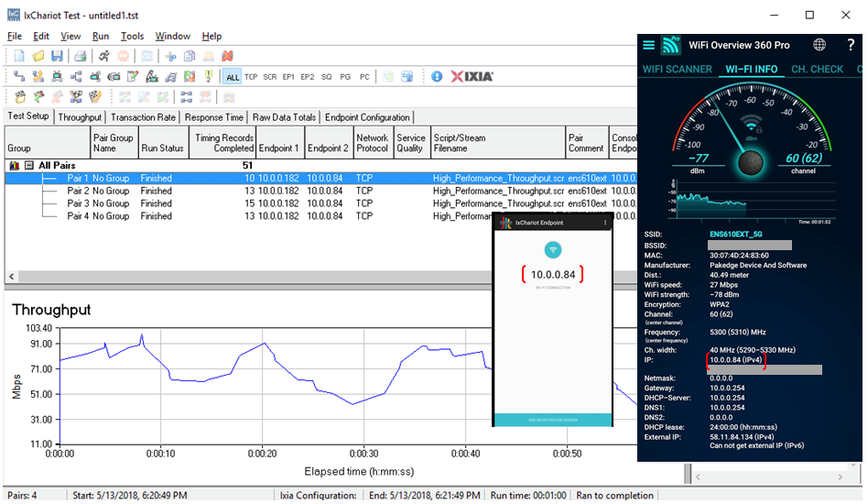
Task: Open the View menu
Action: (71, 36)
